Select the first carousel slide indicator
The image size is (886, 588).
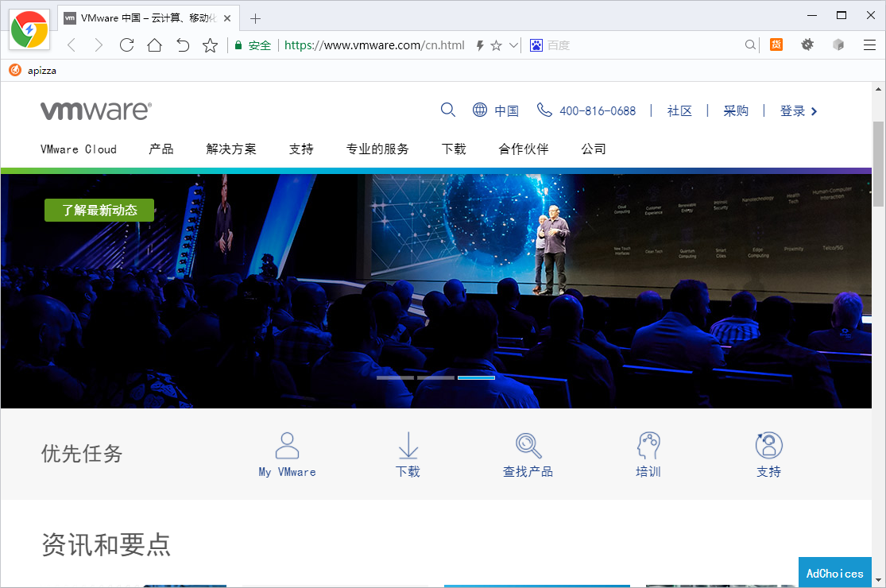click(x=395, y=377)
